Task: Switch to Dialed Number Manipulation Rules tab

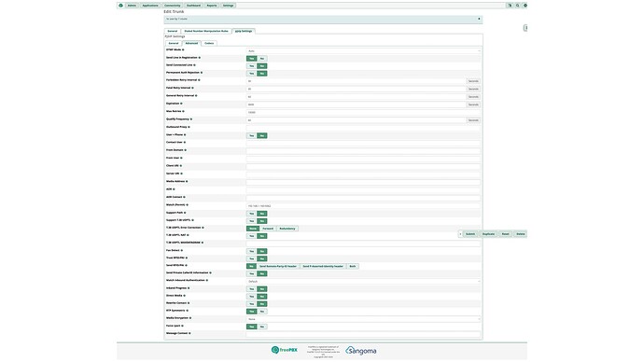Action: pos(206,31)
